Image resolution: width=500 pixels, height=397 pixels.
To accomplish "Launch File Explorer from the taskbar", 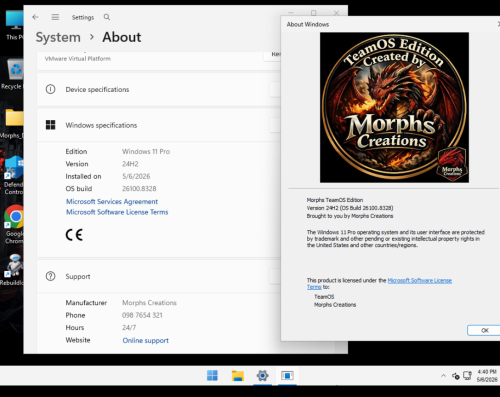I will click(238, 376).
